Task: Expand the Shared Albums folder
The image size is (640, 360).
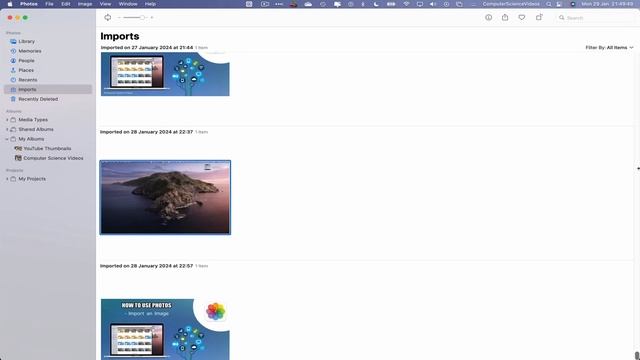Action: click(x=7, y=129)
